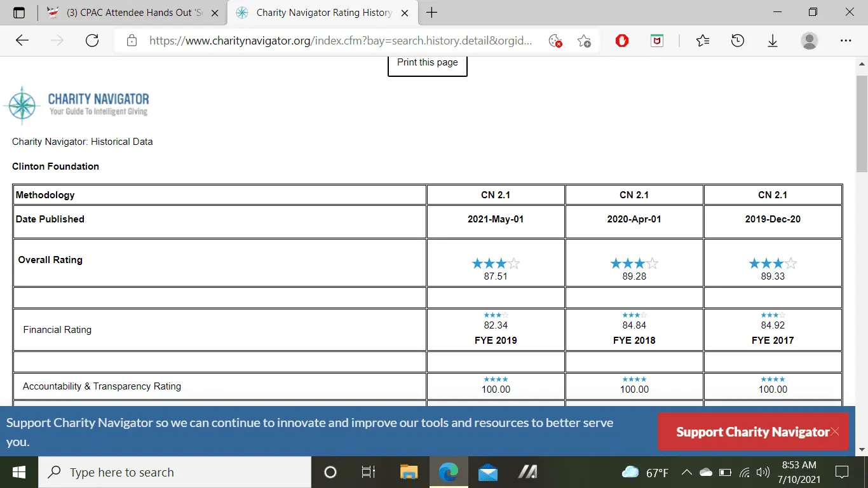Click the URL address bar field
The image size is (868, 488).
coord(340,41)
